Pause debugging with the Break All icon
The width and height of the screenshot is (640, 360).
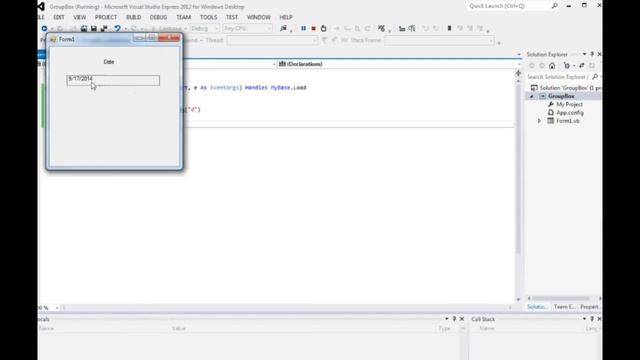[x=303, y=29]
